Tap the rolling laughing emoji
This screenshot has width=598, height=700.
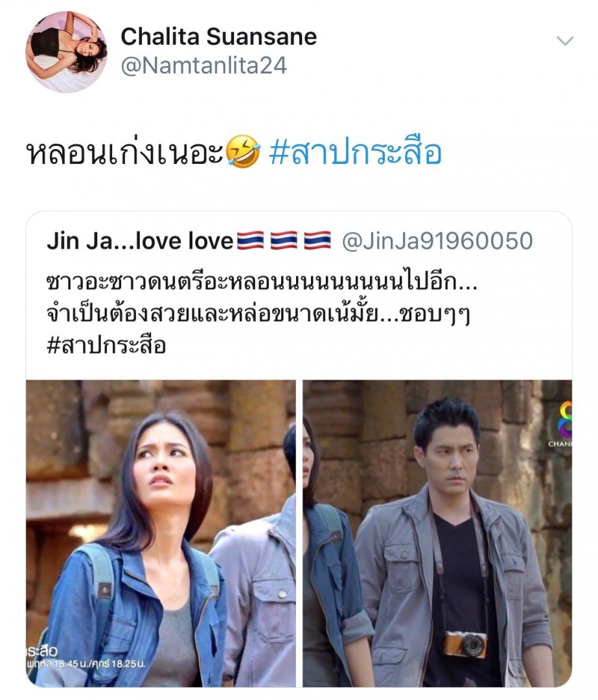(x=243, y=152)
